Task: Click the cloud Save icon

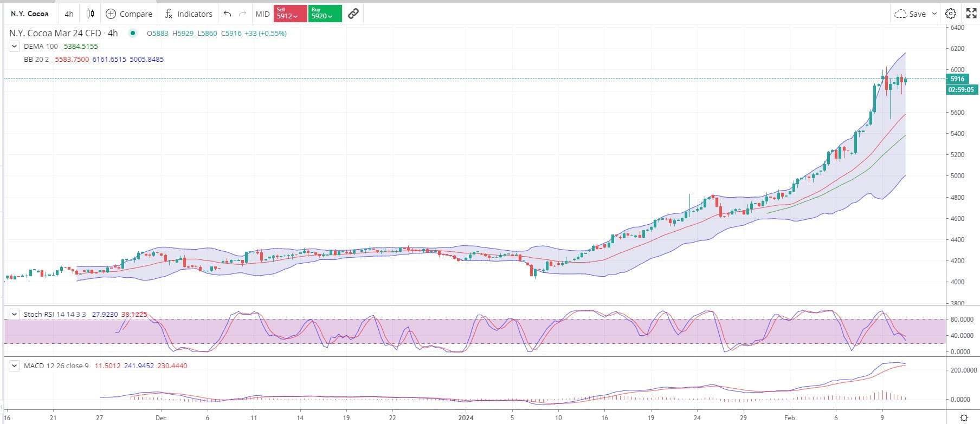Action: point(900,14)
